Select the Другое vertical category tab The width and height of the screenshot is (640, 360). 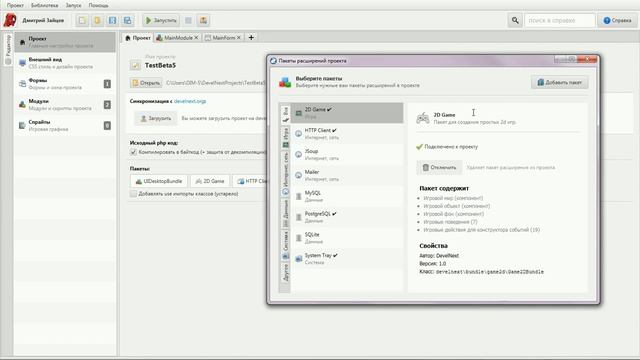point(285,272)
